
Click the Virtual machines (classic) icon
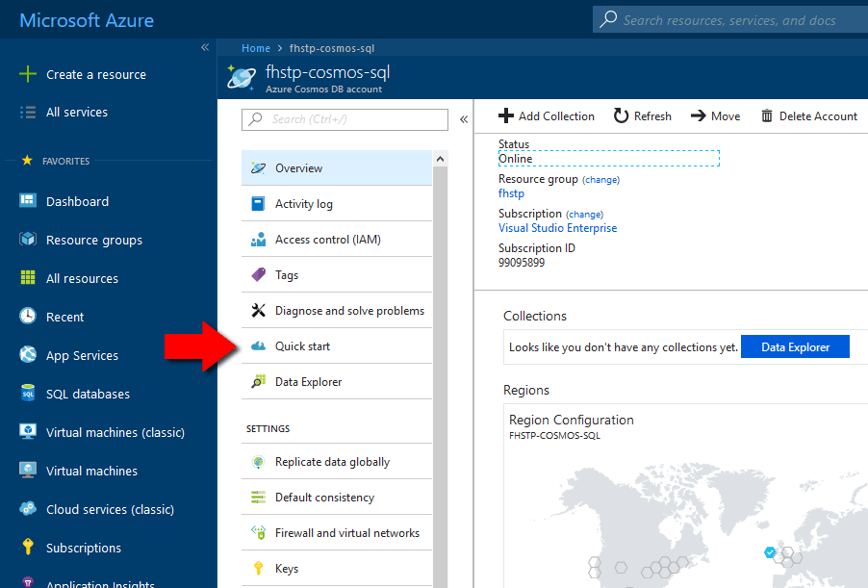tap(28, 431)
